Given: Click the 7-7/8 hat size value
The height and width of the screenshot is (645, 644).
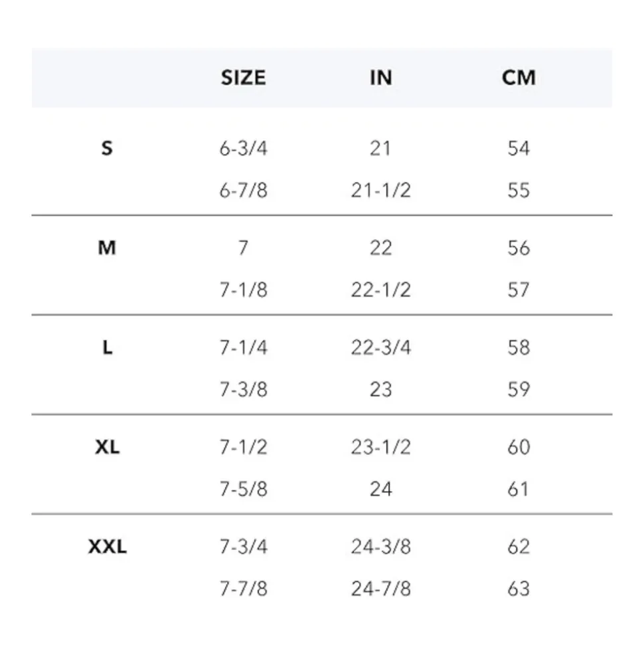Looking at the screenshot, I should click(244, 589).
